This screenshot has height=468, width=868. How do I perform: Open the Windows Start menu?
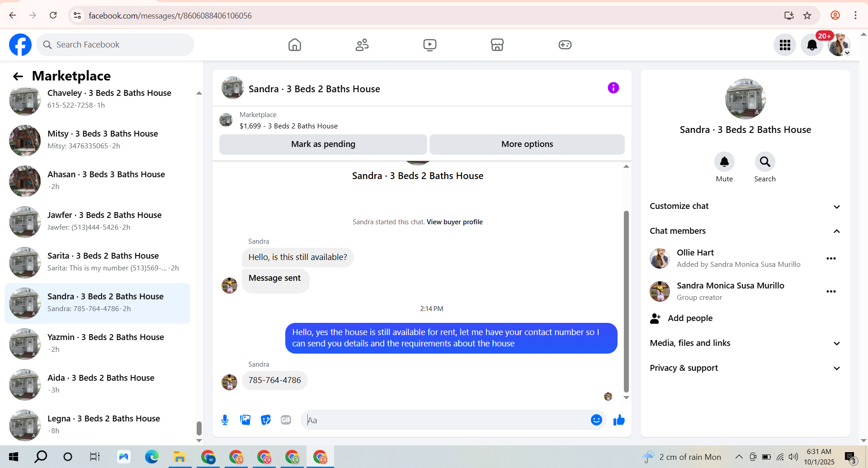coord(14,457)
